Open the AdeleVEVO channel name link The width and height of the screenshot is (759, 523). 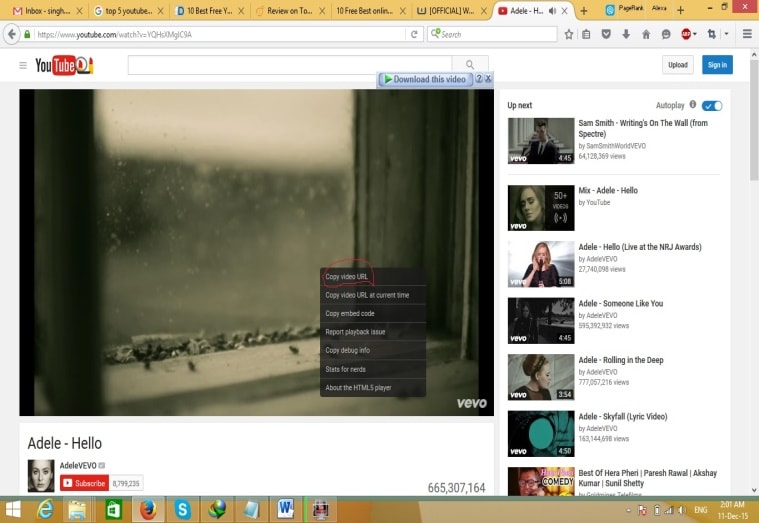[x=78, y=465]
